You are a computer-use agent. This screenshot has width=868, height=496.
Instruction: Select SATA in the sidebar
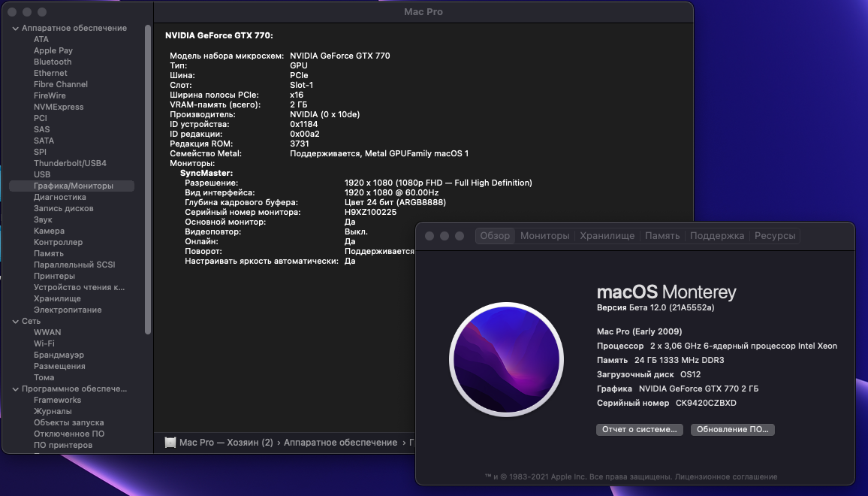pyautogui.click(x=44, y=141)
